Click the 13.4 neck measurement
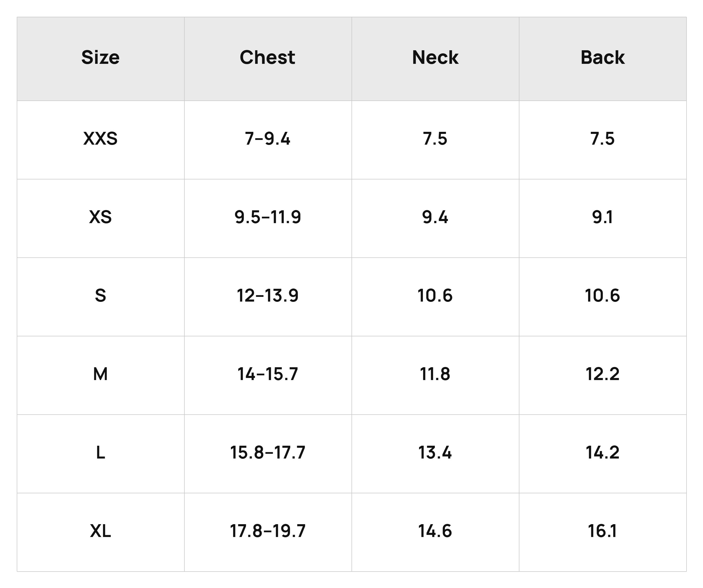 pyautogui.click(x=435, y=453)
